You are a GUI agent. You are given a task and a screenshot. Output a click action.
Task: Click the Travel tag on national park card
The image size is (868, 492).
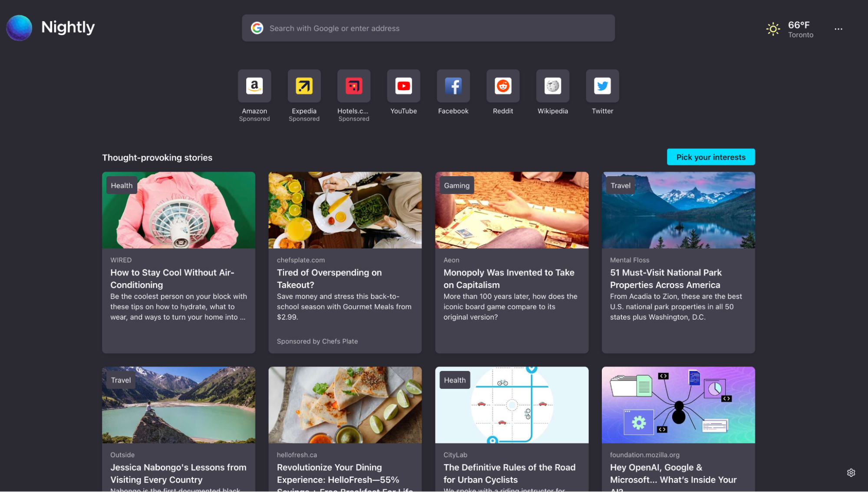(x=620, y=185)
